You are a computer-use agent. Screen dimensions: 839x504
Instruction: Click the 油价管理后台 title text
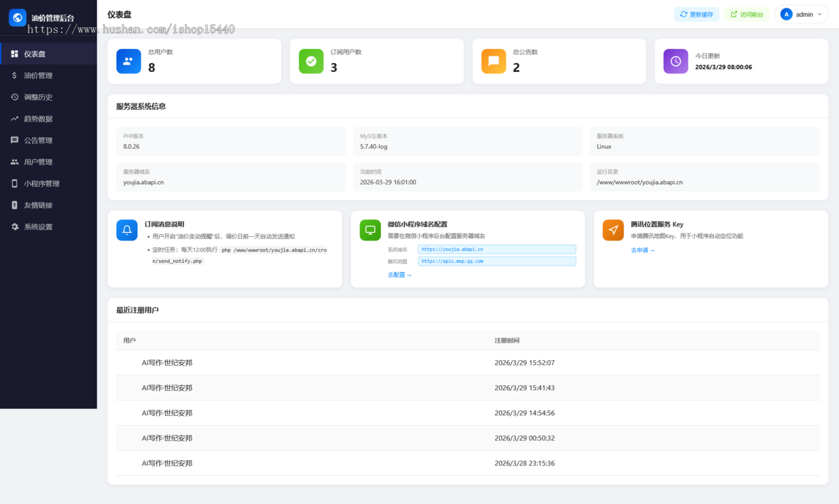click(x=52, y=18)
